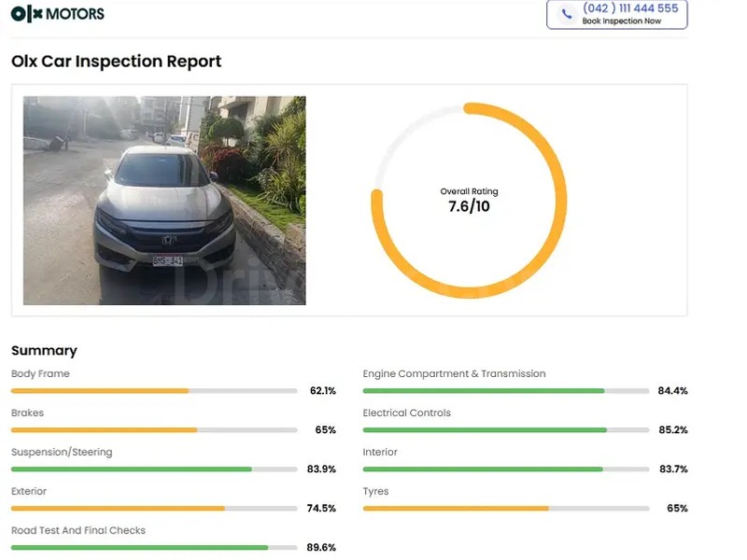Click the Brakes score bar
This screenshot has width=747, height=560.
pyautogui.click(x=149, y=430)
